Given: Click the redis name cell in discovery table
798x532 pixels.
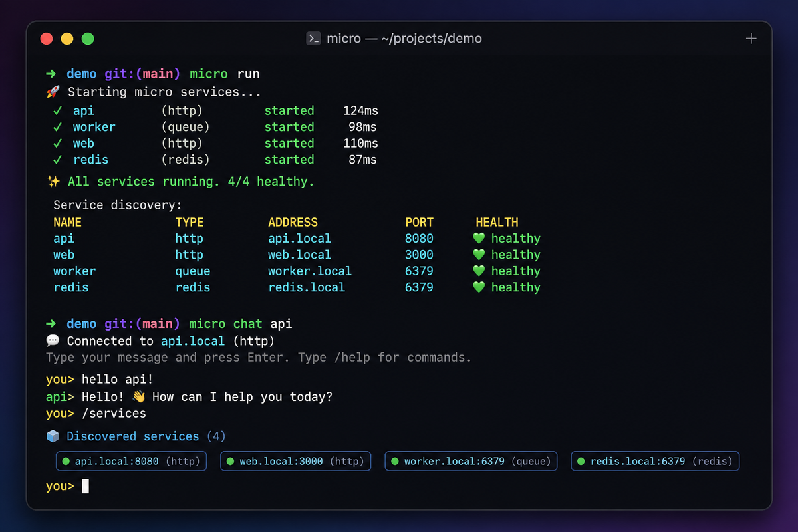Looking at the screenshot, I should pyautogui.click(x=71, y=287).
